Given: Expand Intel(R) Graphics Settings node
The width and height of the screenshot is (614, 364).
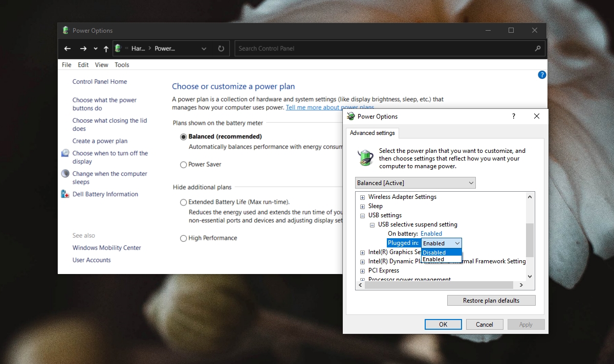Looking at the screenshot, I should tap(362, 253).
